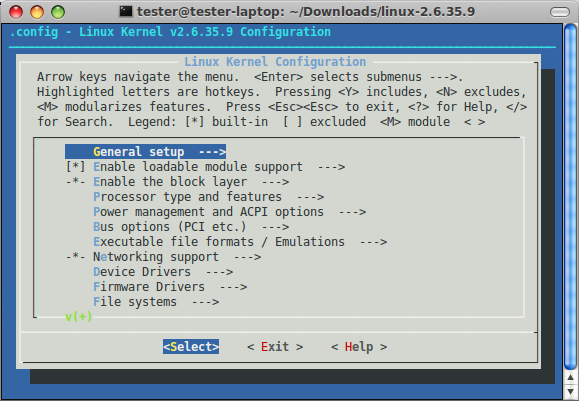Click the <Select> button

coord(191,347)
